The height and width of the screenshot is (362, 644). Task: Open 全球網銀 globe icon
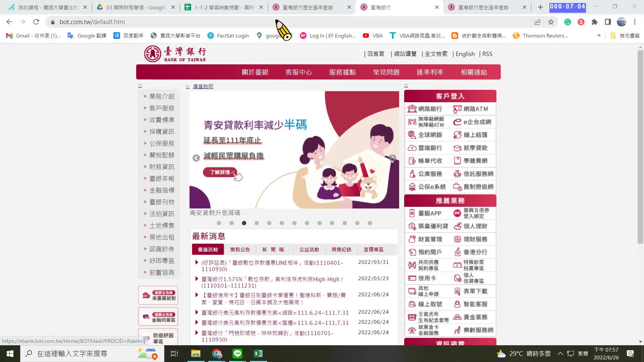[412, 135]
